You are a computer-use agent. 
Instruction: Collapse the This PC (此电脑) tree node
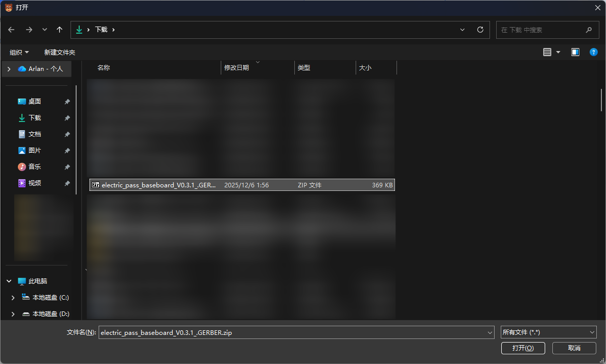pyautogui.click(x=9, y=281)
